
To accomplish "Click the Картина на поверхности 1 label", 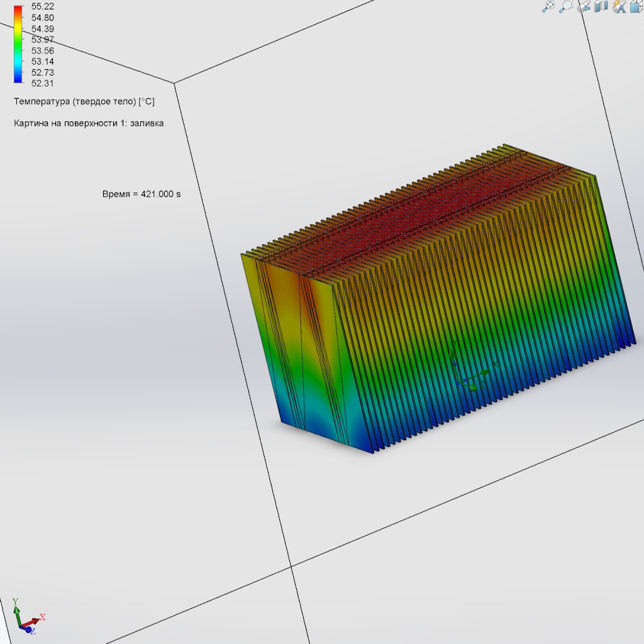I will click(x=89, y=123).
